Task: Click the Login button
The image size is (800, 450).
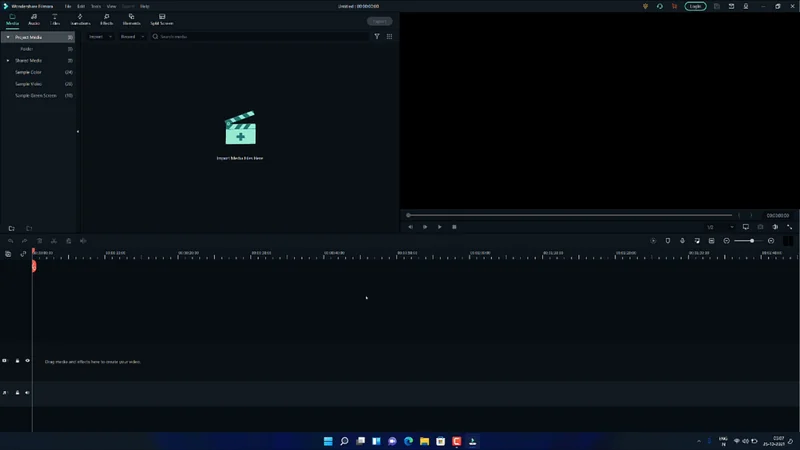Action: [694, 6]
